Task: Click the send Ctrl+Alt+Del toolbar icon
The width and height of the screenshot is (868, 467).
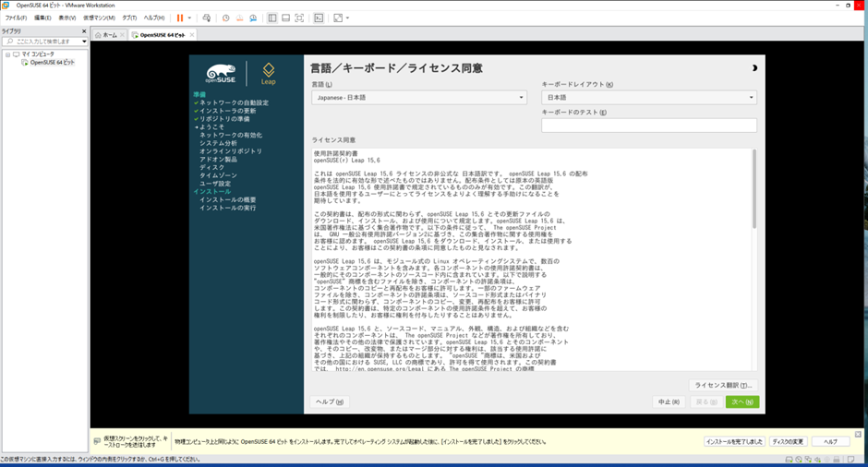Action: pos(206,18)
